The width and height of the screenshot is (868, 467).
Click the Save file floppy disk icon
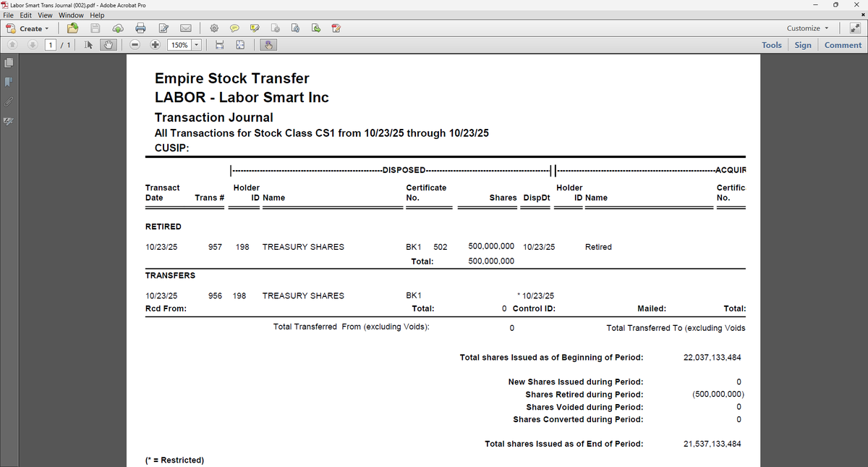(95, 28)
